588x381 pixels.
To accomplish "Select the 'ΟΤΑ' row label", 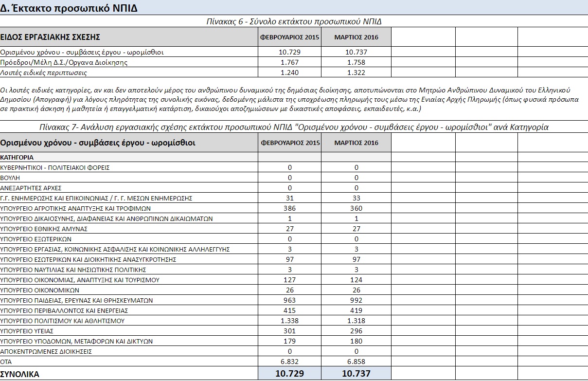I will click(x=6, y=362).
